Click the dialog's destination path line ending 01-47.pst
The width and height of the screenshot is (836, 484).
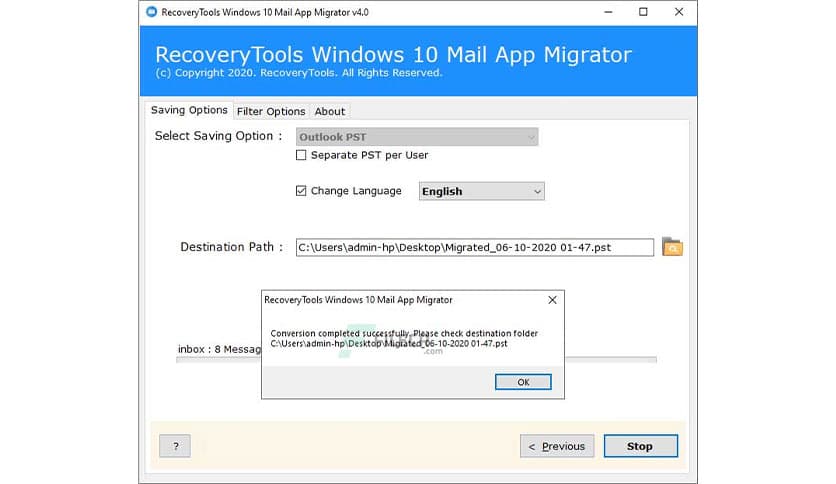point(389,344)
